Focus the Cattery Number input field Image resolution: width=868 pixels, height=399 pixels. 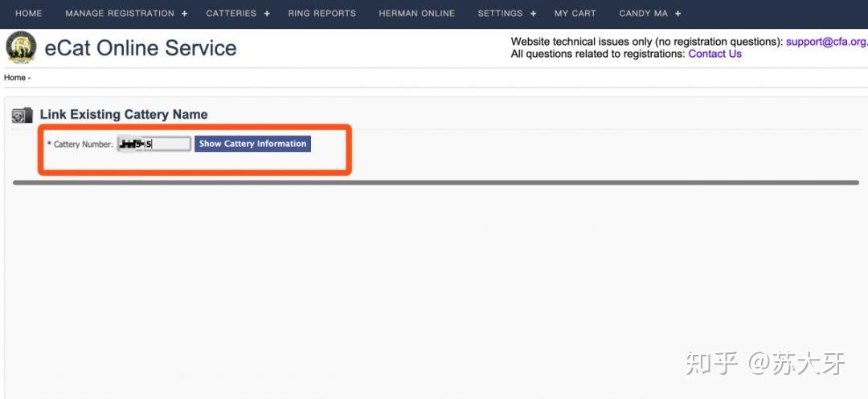tap(154, 144)
